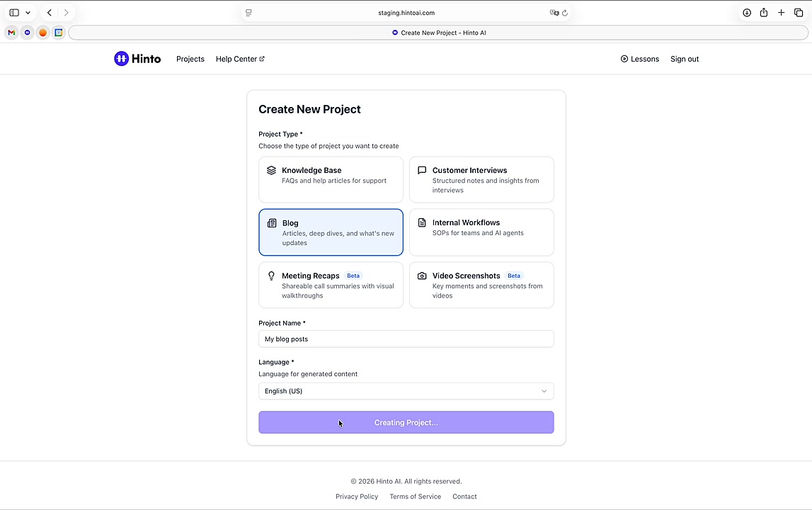Open Safari downloads icon
The image size is (812, 510).
746,13
